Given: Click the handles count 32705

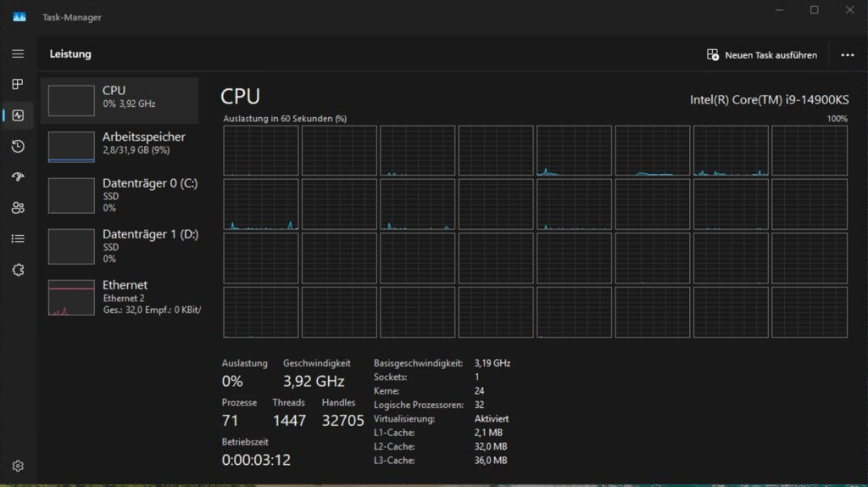Looking at the screenshot, I should coord(342,421).
